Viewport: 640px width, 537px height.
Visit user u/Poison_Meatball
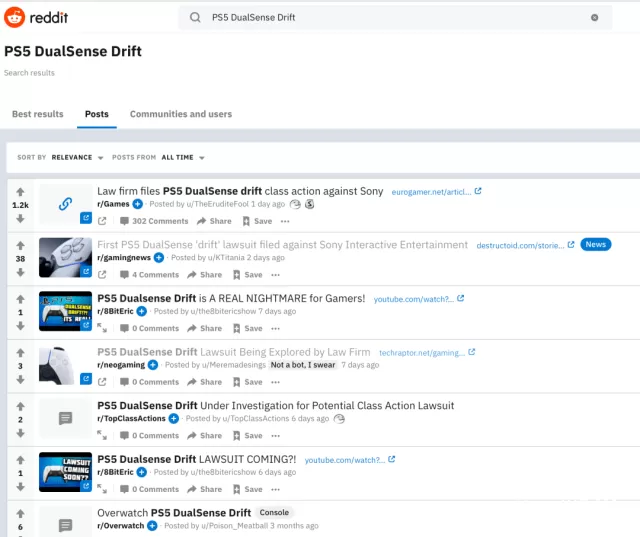click(x=234, y=526)
